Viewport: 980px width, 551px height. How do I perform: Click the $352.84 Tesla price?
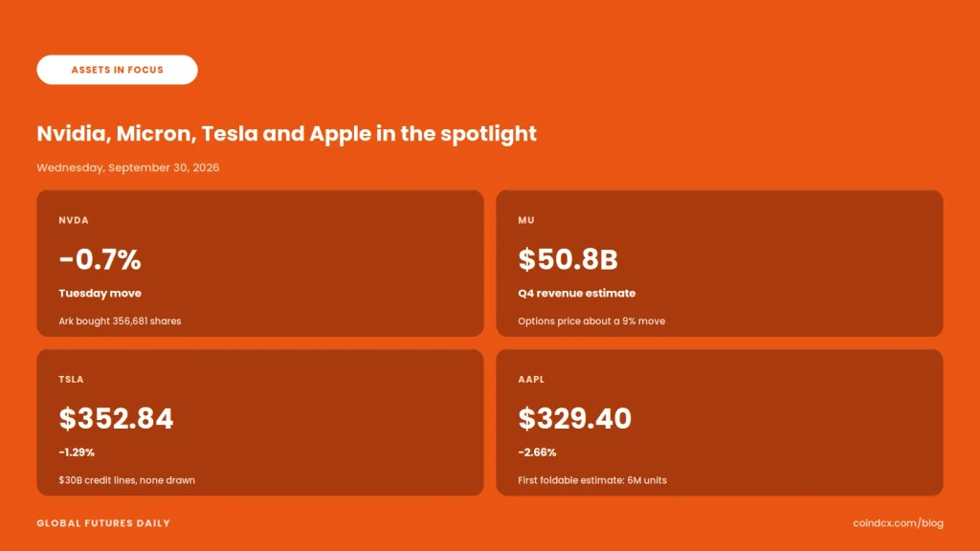pos(116,419)
